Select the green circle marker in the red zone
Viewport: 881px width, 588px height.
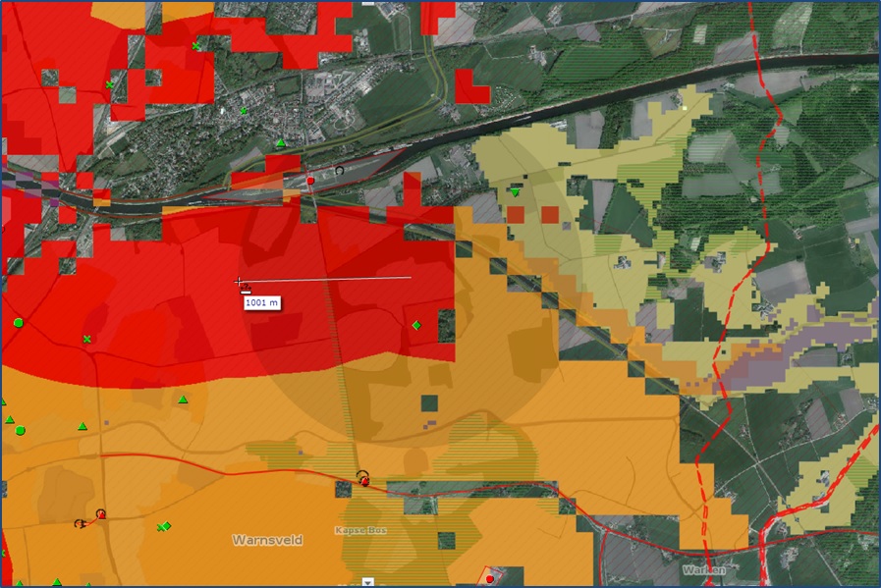point(19,323)
